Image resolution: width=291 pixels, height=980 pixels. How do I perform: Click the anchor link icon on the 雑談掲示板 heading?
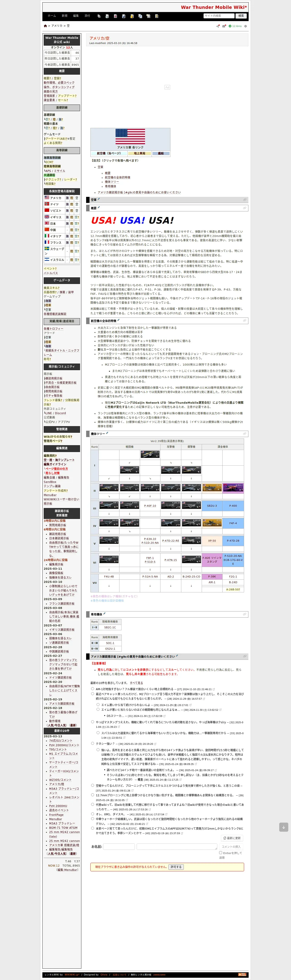coord(245,656)
